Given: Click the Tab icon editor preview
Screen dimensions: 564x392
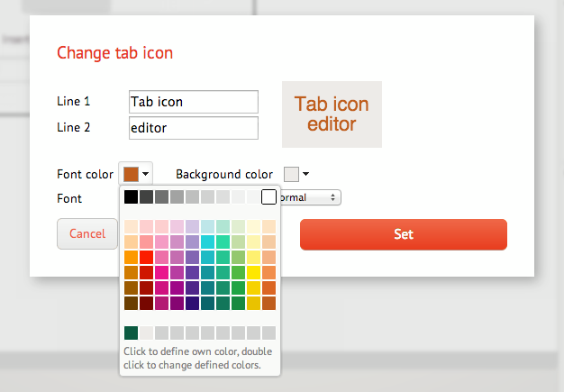Looking at the screenshot, I should [x=332, y=114].
